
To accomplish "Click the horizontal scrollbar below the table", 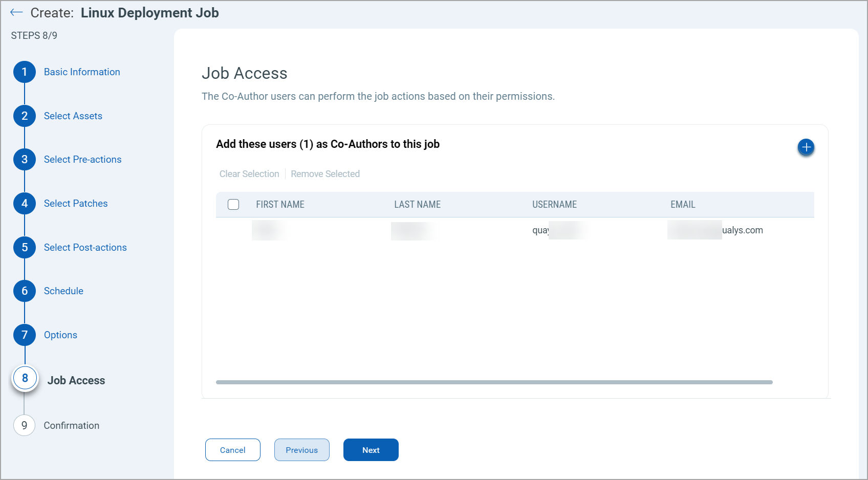I will pyautogui.click(x=494, y=382).
